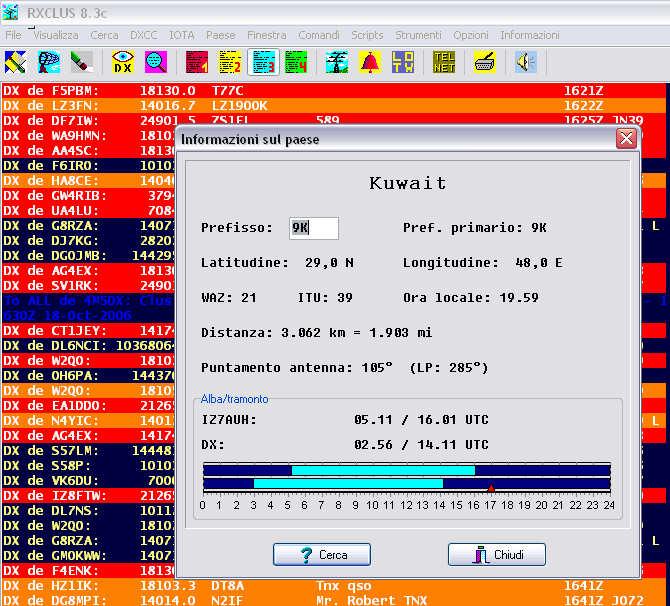Open the LOTW toolbar icon
The image size is (670, 606).
click(x=403, y=62)
